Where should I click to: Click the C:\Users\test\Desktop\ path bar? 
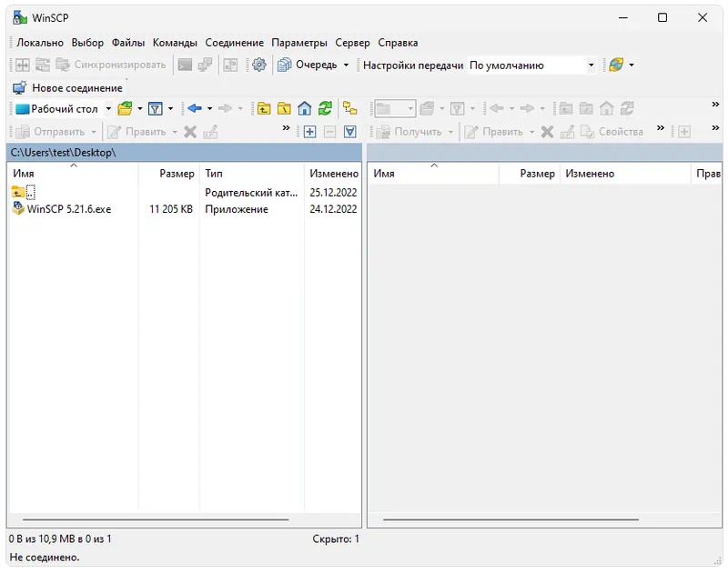pyautogui.click(x=184, y=152)
